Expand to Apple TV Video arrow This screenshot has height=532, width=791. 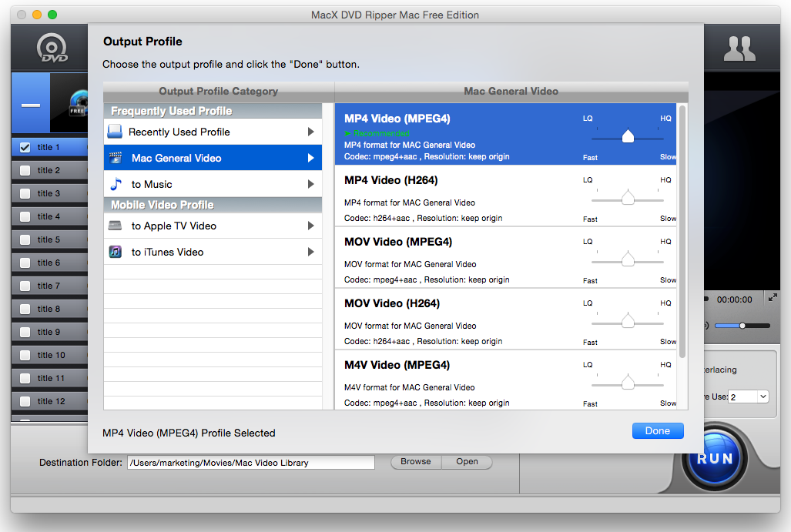pos(310,226)
